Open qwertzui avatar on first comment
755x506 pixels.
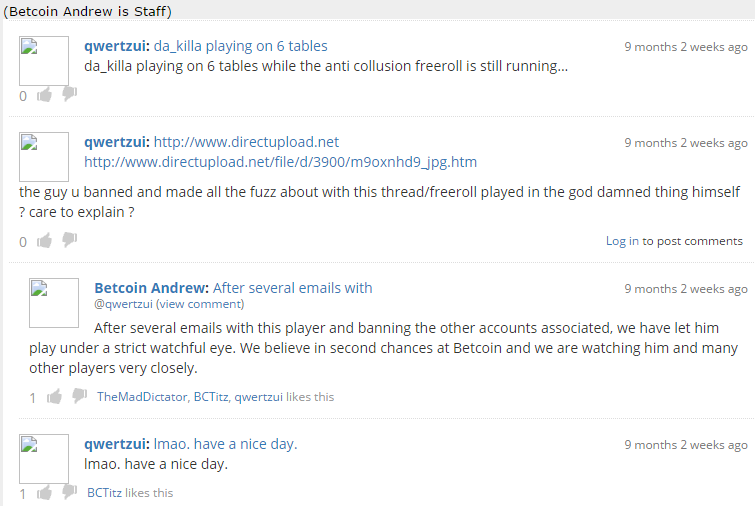(x=44, y=61)
